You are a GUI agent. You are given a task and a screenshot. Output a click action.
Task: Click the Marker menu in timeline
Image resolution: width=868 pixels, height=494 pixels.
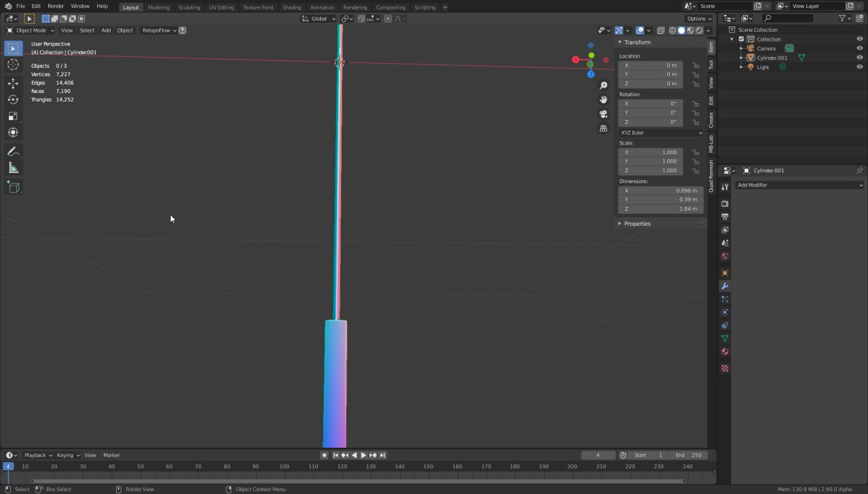pos(111,455)
